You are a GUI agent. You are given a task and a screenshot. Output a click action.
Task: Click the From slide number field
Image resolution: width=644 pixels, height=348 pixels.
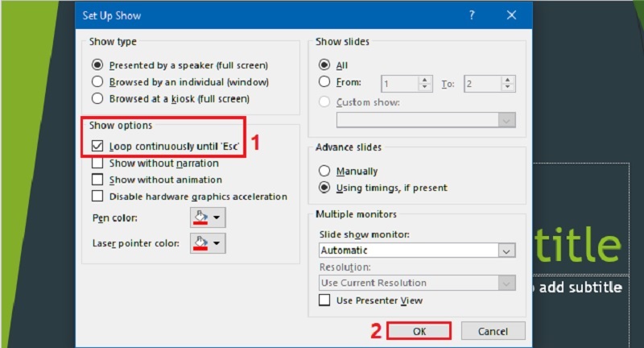pos(399,83)
